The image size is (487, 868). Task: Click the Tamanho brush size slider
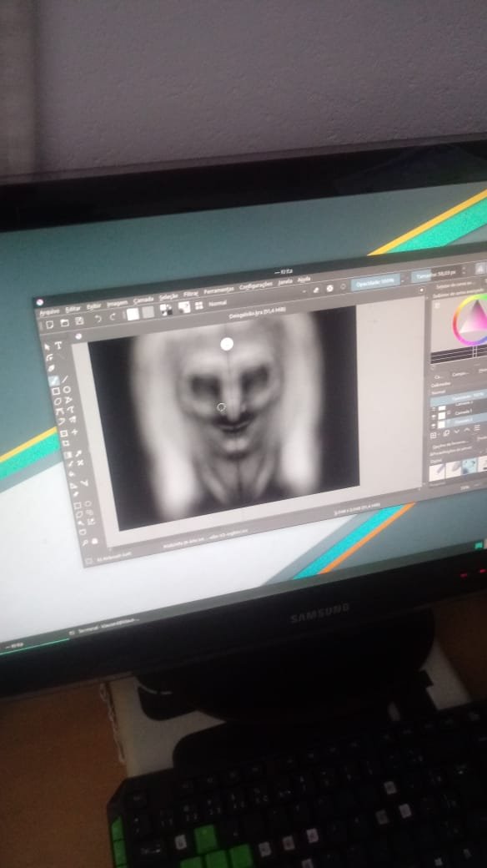click(x=438, y=274)
